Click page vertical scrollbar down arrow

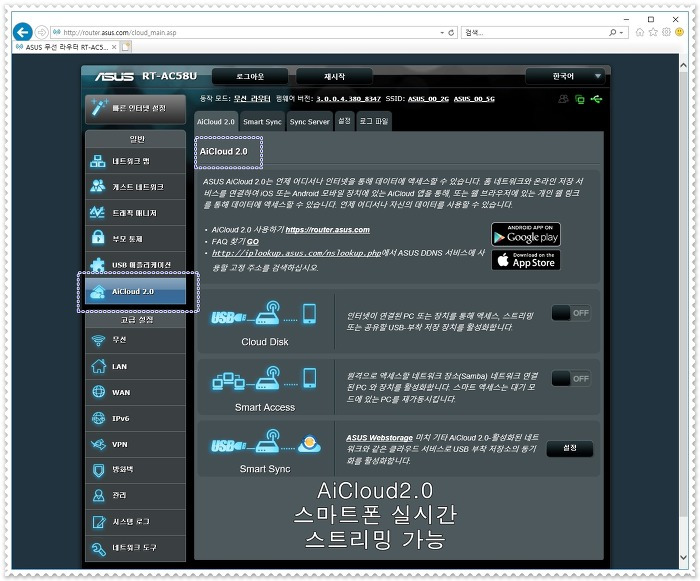683,557
